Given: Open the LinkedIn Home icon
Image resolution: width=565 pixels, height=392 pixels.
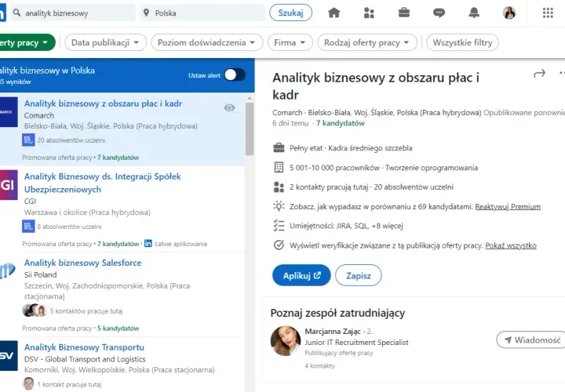Looking at the screenshot, I should pos(334,13).
